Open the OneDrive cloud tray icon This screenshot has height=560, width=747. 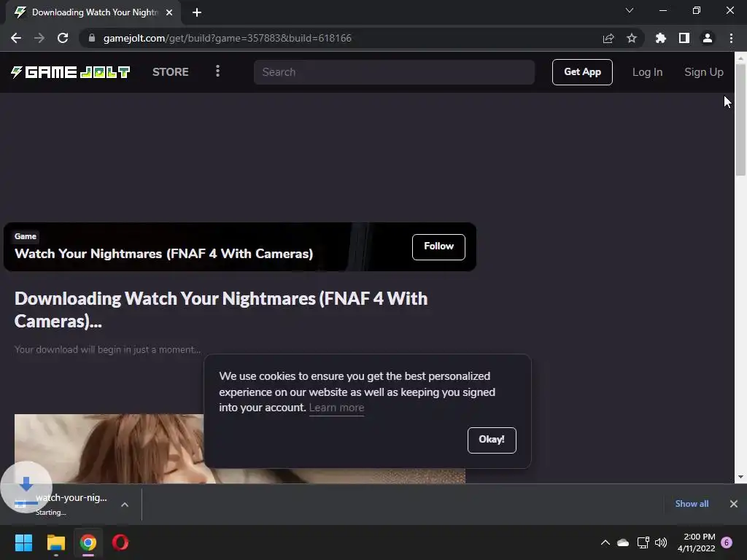pos(623,542)
